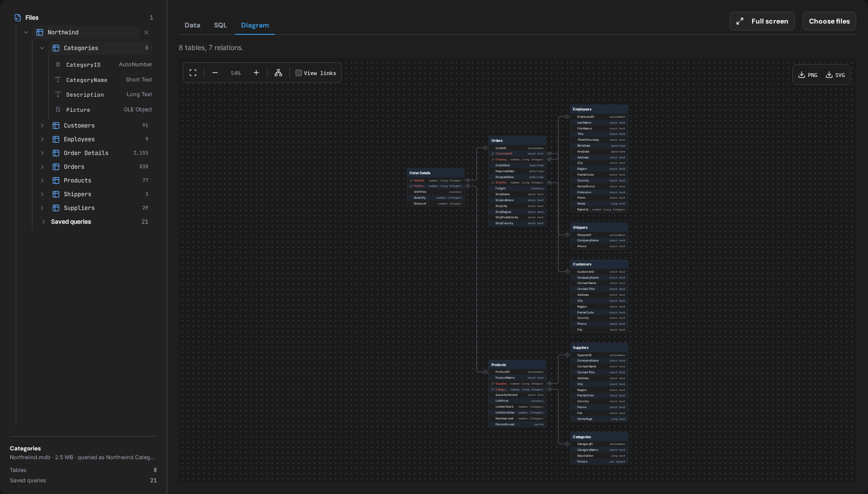This screenshot has width=868, height=494.
Task: Click the Shippers row count 3
Action: pyautogui.click(x=147, y=194)
